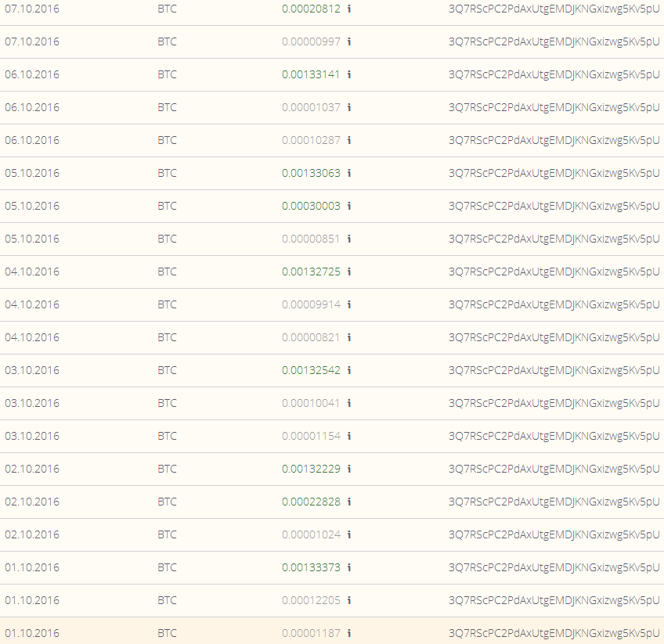Select wallet address in 0.00000821 row

554,338
